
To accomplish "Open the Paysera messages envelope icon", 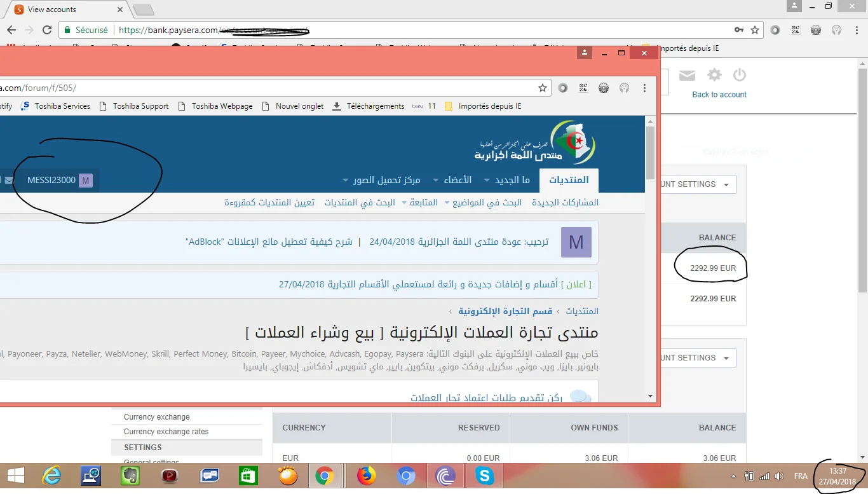I will pos(687,76).
